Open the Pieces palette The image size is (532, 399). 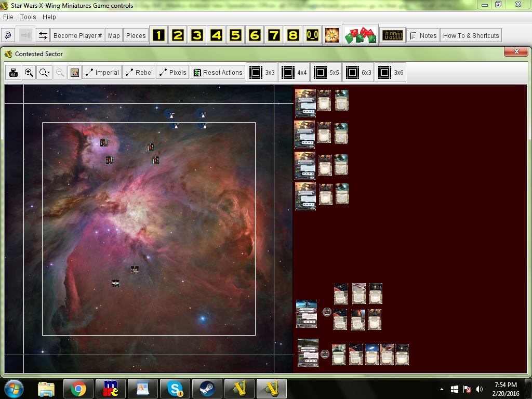(136, 36)
